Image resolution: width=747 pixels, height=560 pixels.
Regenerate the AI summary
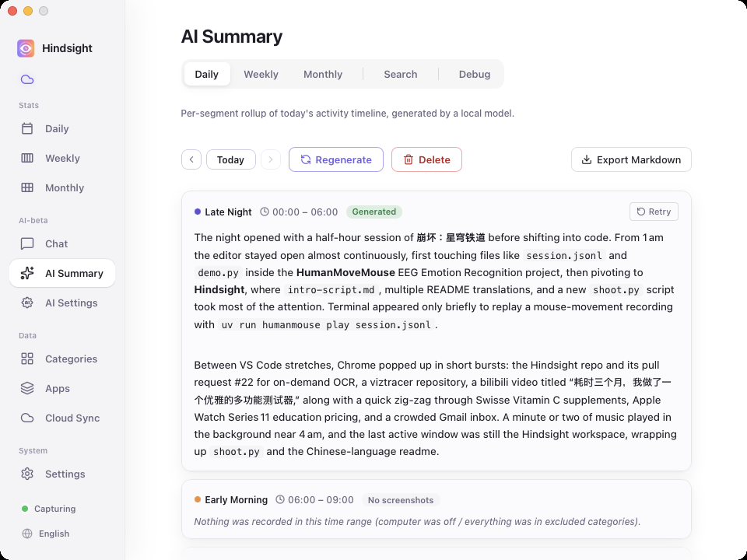click(x=336, y=159)
